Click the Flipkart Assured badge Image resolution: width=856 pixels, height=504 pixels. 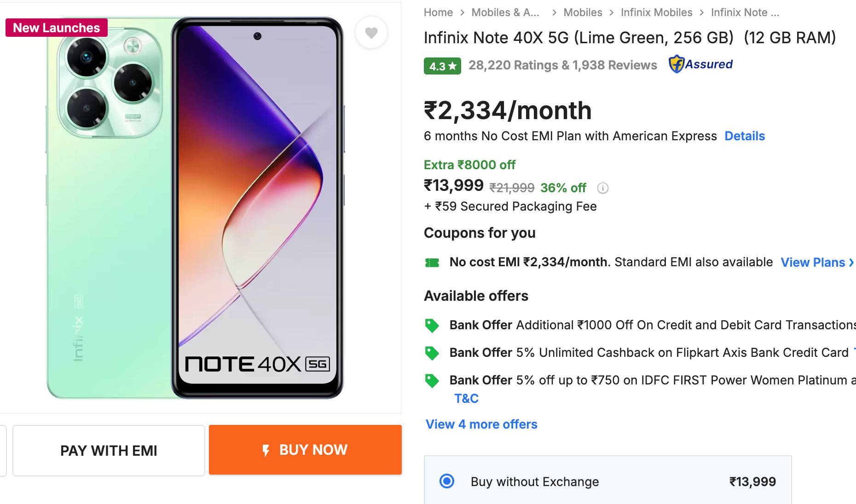point(700,64)
